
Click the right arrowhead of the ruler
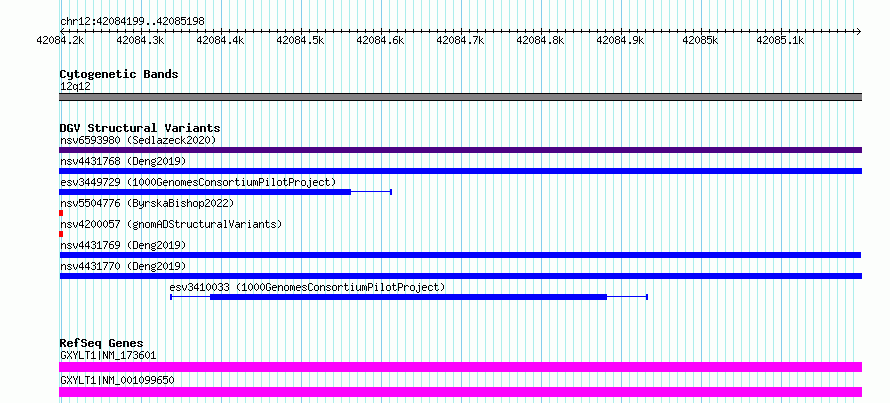click(859, 31)
